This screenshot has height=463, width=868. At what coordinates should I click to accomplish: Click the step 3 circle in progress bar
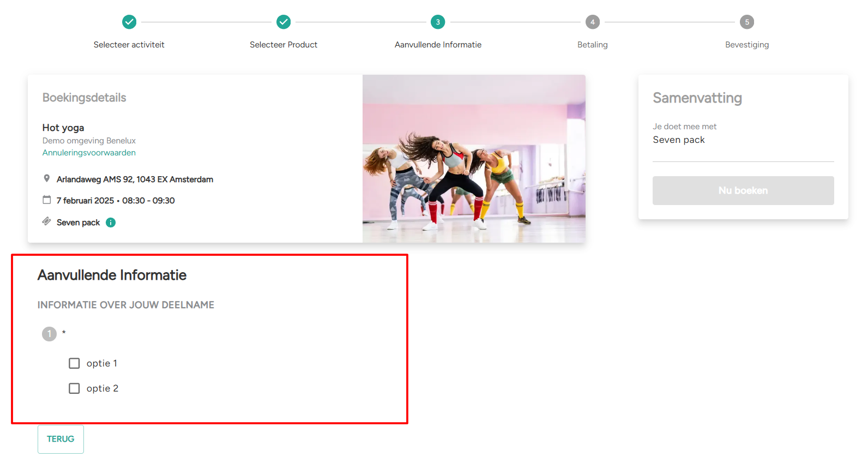438,22
